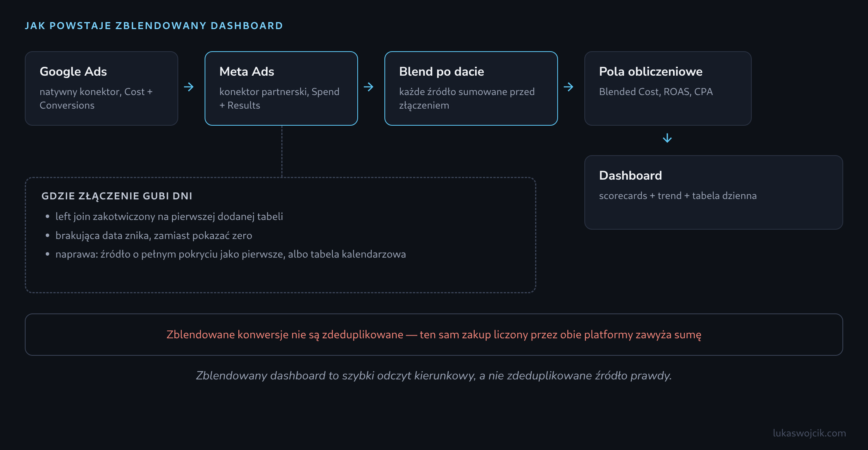This screenshot has height=450, width=868.
Task: Click the title JAK POWSTAJE ZBLENDOWANY DASHBOARD
Action: 154,26
